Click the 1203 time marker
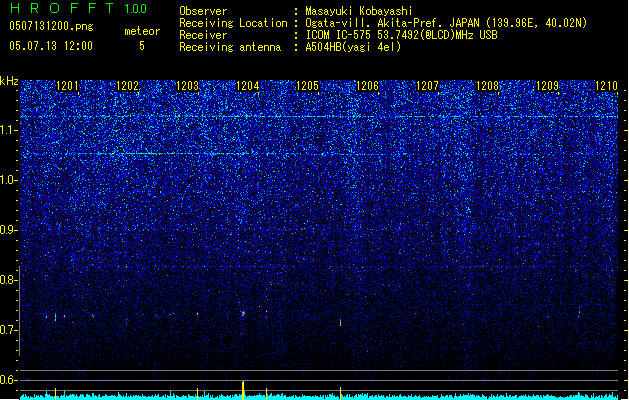Viewport: 629px width, 400px height. pyautogui.click(x=187, y=86)
